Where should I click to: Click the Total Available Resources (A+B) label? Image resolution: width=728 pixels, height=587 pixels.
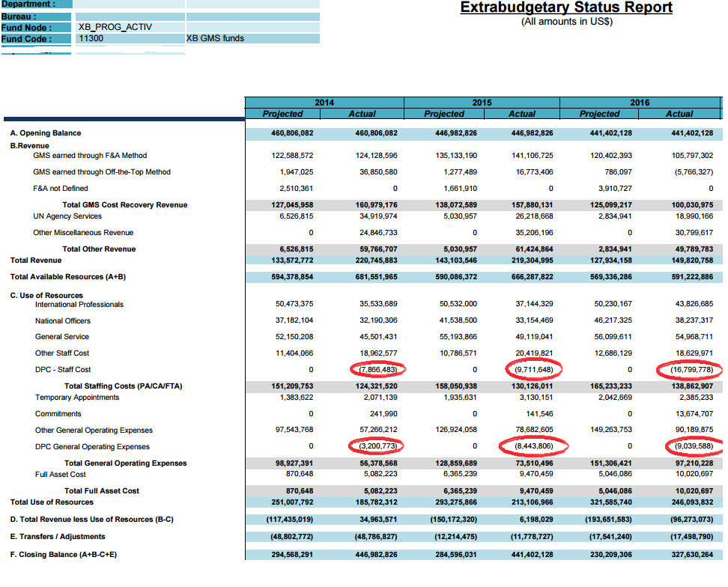68,277
